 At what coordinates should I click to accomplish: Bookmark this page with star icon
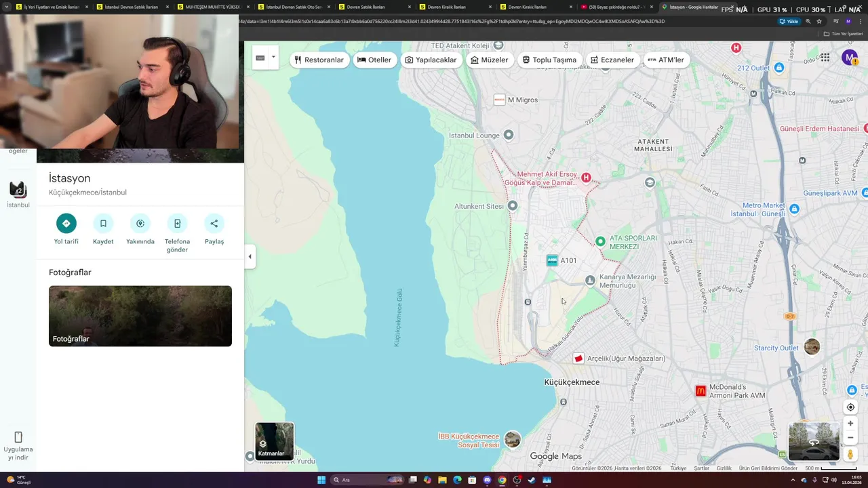[819, 21]
